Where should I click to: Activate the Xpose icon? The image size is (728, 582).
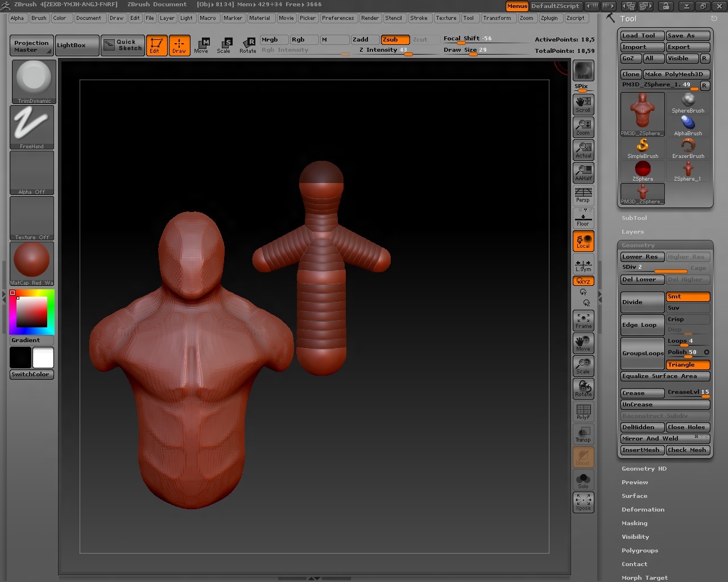(583, 502)
